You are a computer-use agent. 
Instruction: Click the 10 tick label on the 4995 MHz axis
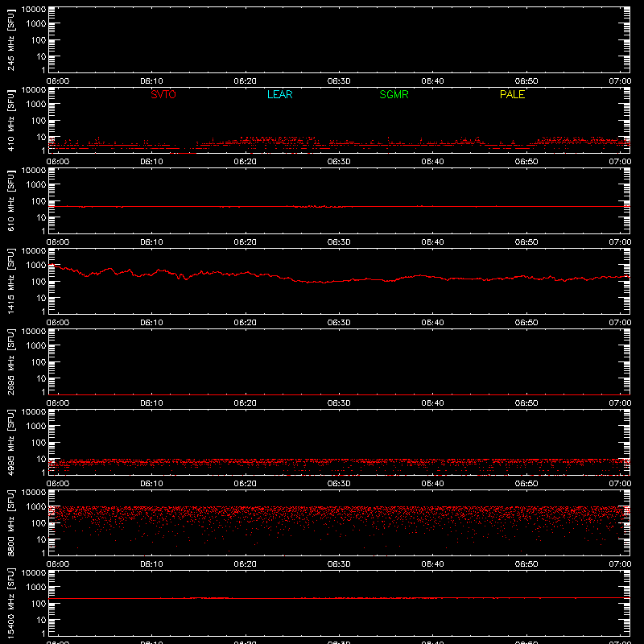point(41,459)
